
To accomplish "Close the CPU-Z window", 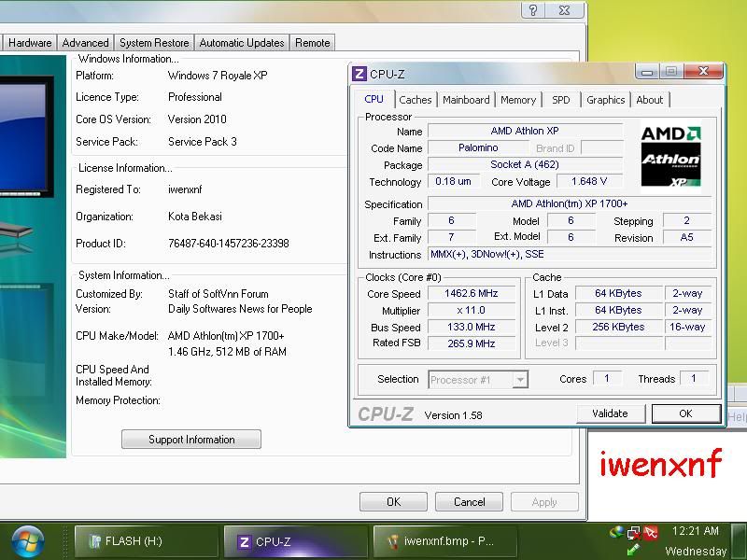I will point(703,72).
